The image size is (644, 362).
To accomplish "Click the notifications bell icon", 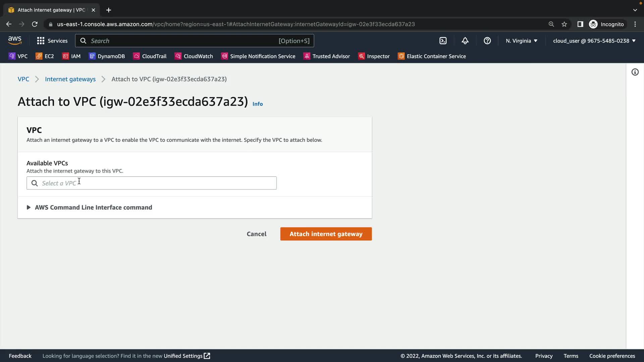I will click(465, 41).
